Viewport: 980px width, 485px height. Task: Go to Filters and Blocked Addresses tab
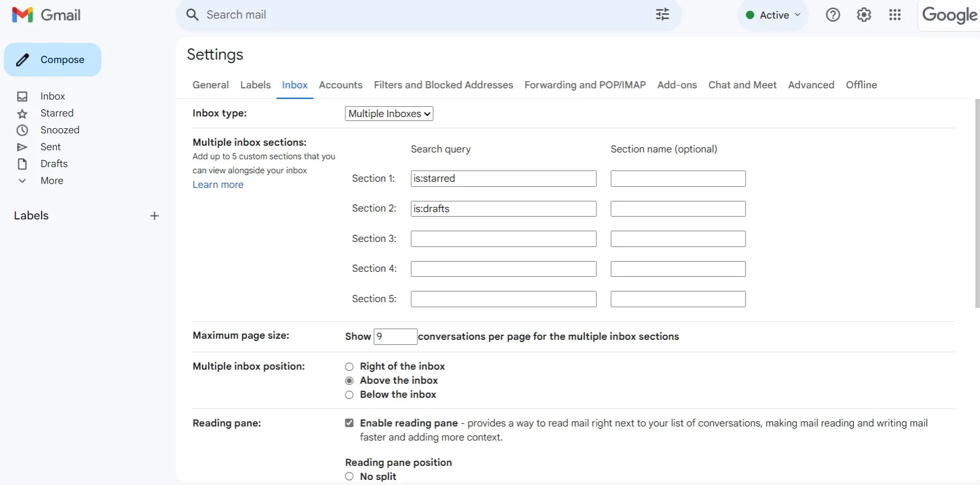[x=443, y=85]
